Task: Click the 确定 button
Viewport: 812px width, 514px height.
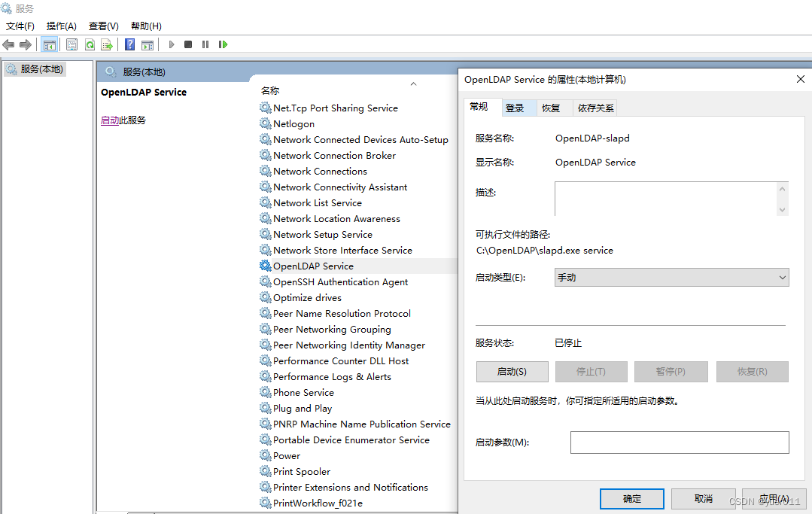Action: tap(632, 498)
